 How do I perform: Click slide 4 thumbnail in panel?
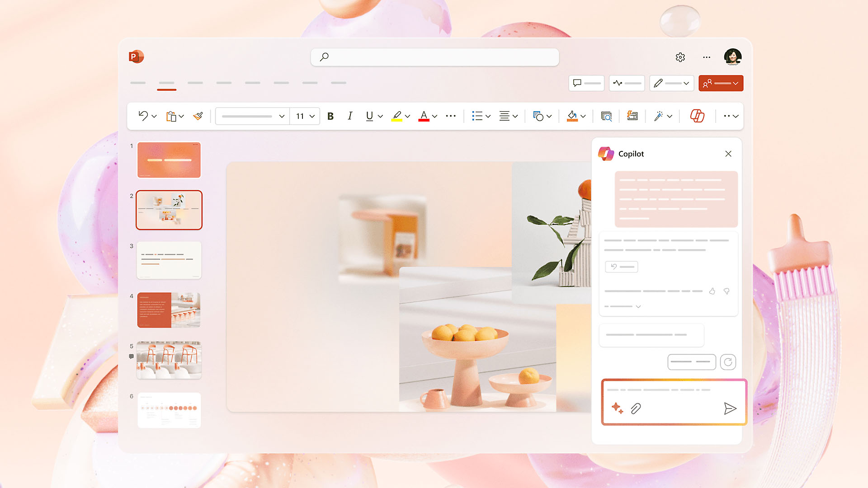click(169, 309)
